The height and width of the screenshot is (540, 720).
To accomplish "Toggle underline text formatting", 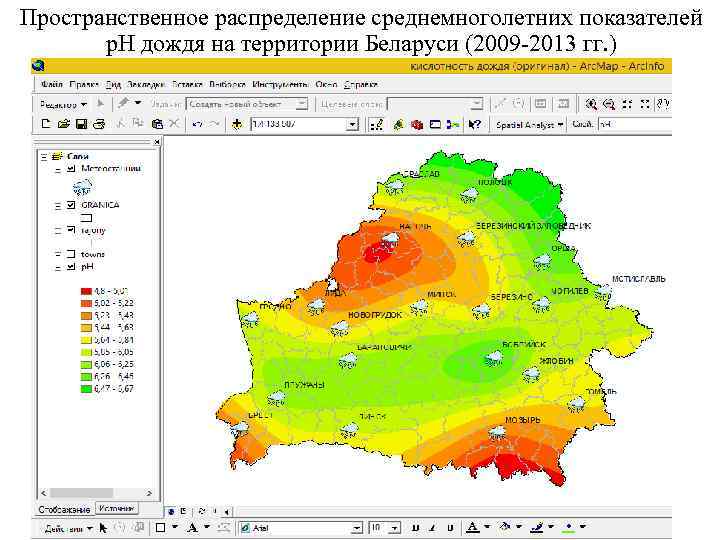I will pyautogui.click(x=450, y=528).
